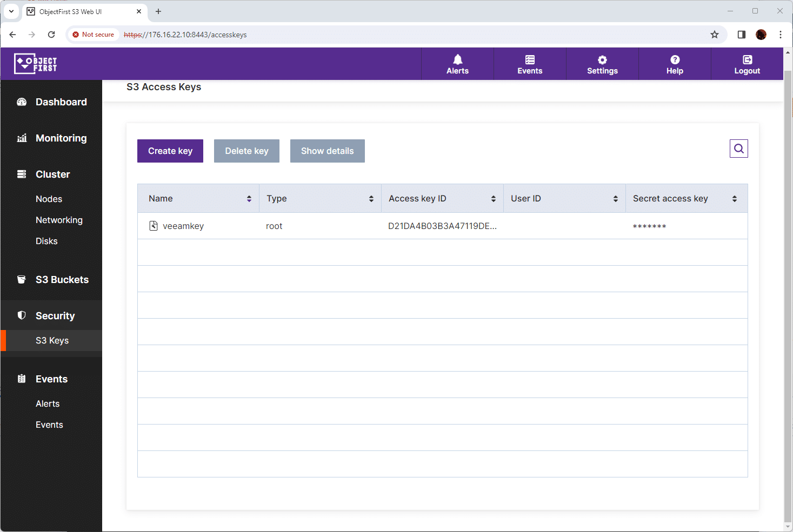
Task: Click the Create key button
Action: tap(170, 151)
